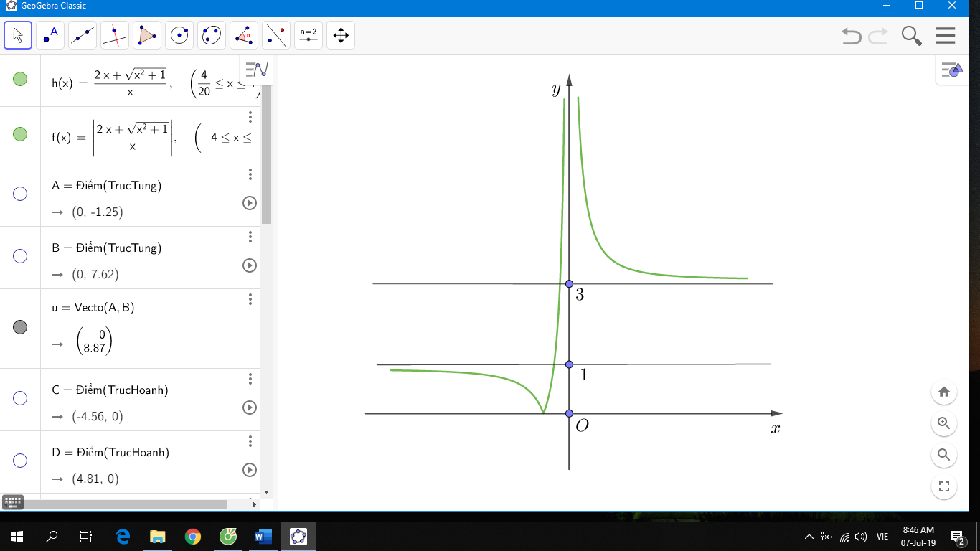Viewport: 980px width, 551px height.
Task: Open the virtual keyboard icon
Action: click(x=14, y=502)
